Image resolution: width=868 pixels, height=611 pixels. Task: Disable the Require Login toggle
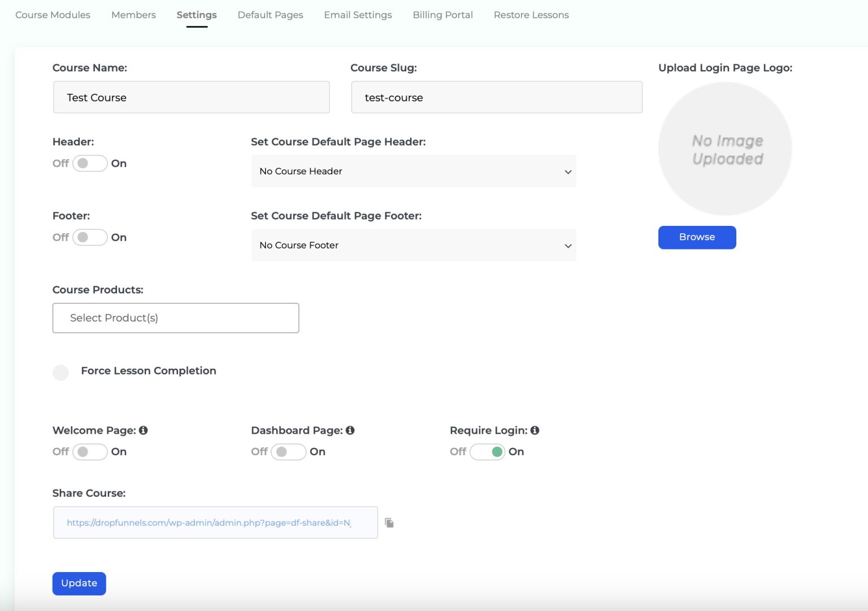(487, 452)
